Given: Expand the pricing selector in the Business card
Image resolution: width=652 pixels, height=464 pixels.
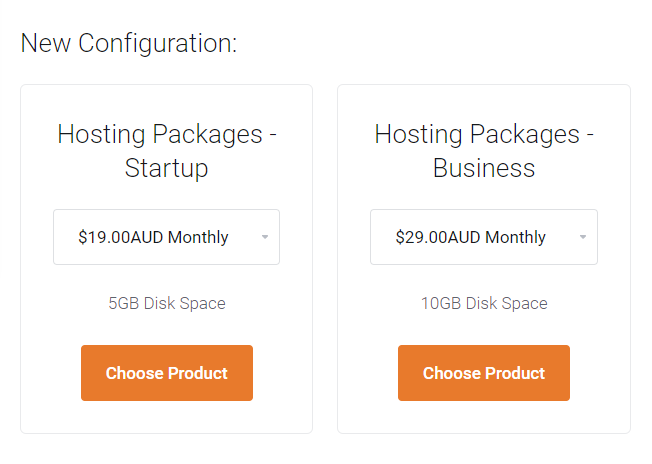Looking at the screenshot, I should (483, 237).
